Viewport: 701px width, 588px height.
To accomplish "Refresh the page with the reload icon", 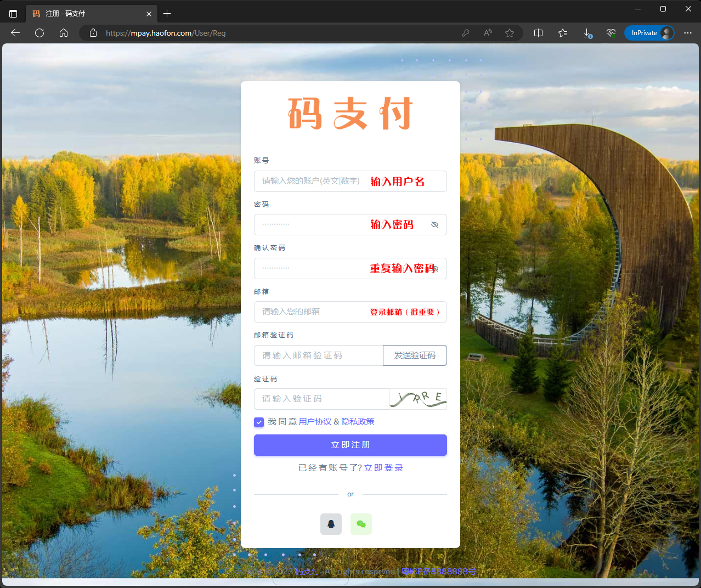I will coord(39,33).
